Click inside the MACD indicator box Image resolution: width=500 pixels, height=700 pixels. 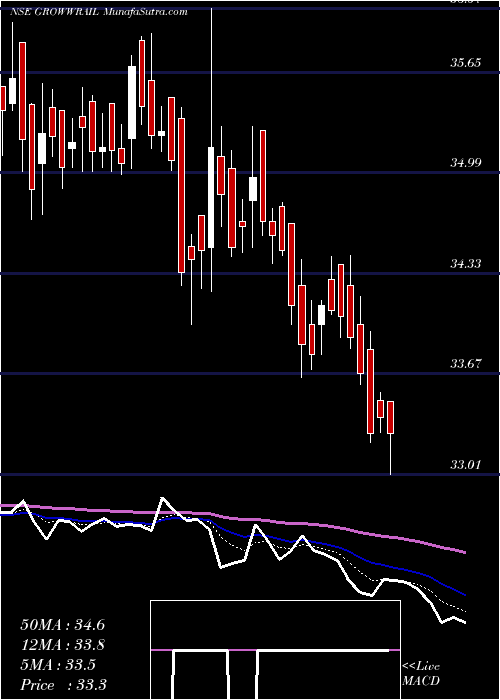275,650
